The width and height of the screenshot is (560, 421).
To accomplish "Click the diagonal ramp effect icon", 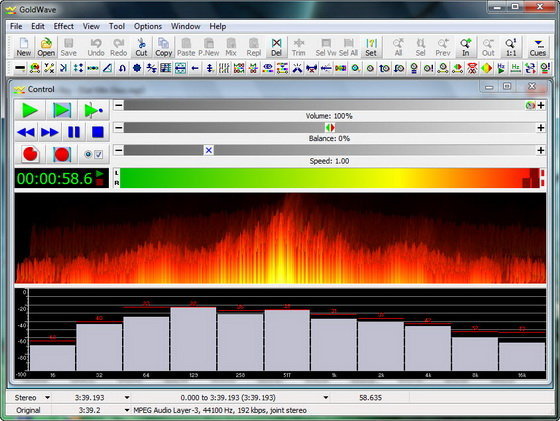I will click(108, 68).
